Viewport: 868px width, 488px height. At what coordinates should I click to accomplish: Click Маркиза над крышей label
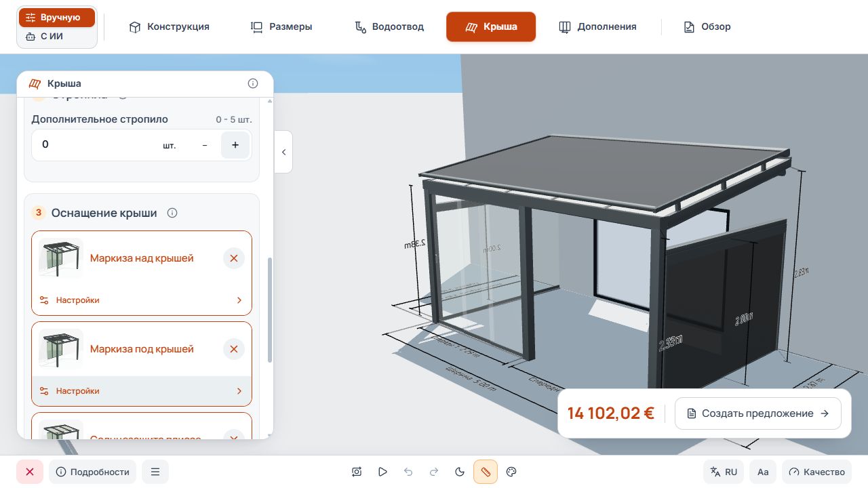142,258
